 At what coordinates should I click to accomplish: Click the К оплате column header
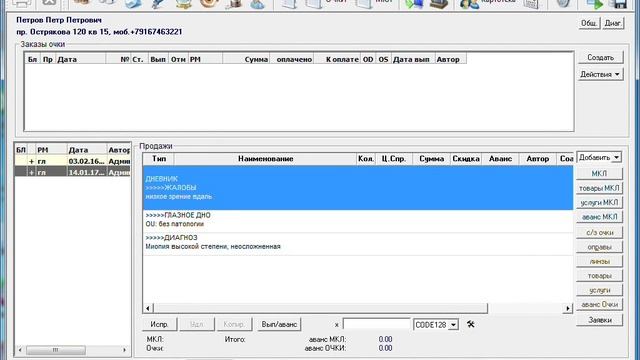337,59
